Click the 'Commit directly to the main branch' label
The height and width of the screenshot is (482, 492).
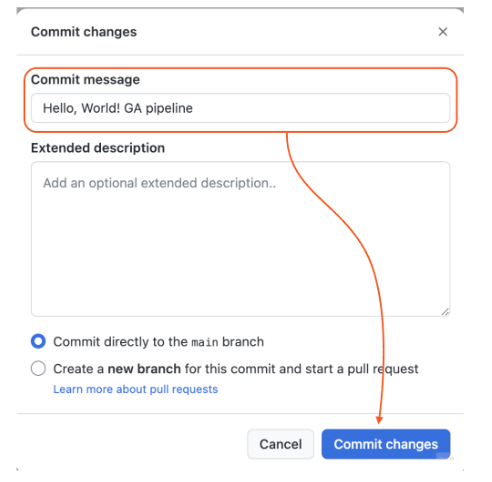[159, 342]
